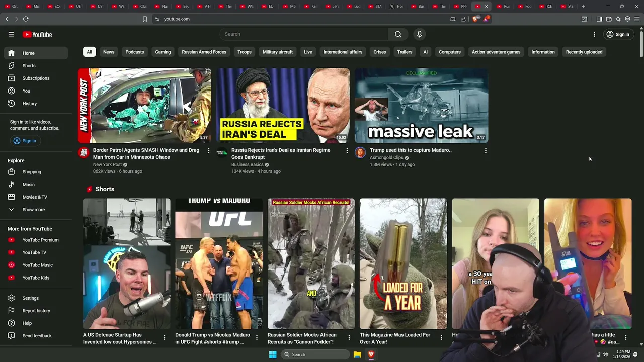
Task: Open Shorts in the sidebar
Action: pos(36,66)
